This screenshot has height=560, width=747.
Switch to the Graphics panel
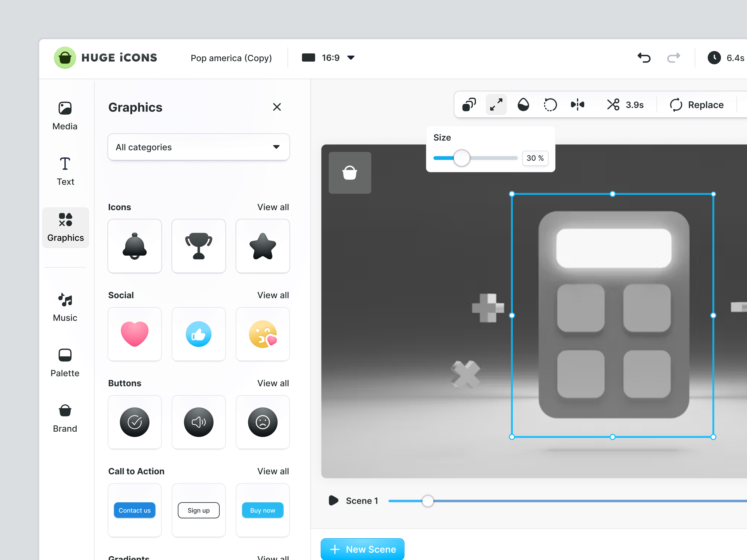(x=65, y=228)
